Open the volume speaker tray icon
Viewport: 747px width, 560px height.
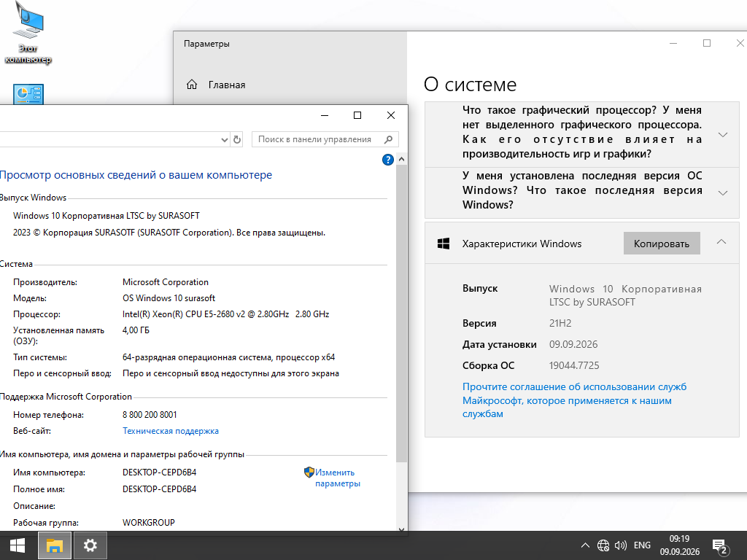pyautogui.click(x=621, y=545)
